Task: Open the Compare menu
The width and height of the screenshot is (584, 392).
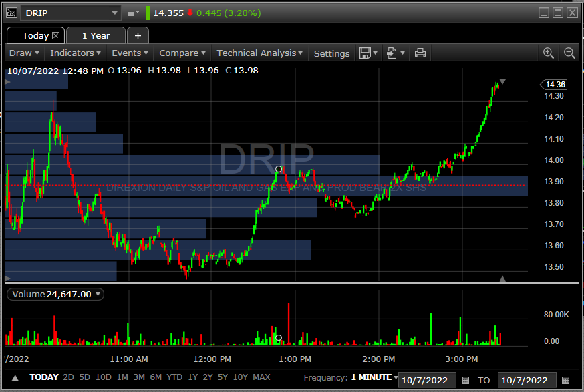Action: pyautogui.click(x=182, y=53)
